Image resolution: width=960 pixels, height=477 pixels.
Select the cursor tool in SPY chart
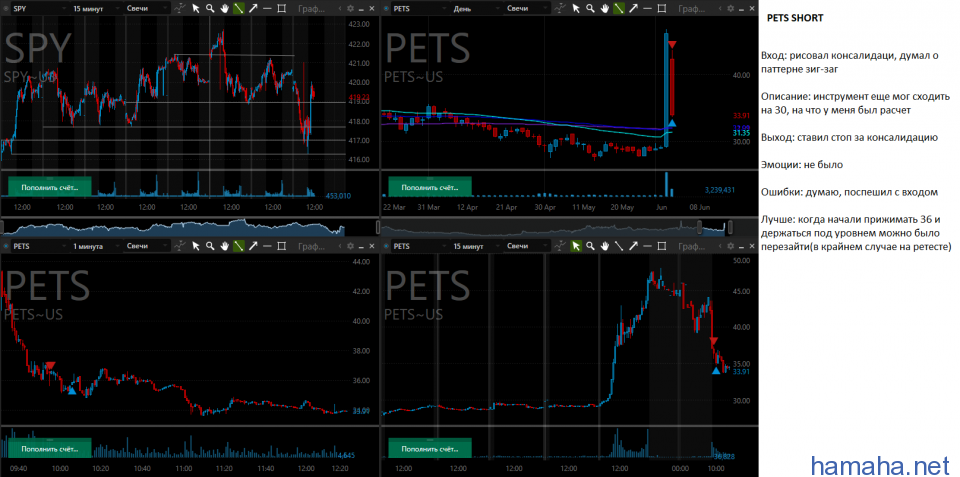(196, 9)
